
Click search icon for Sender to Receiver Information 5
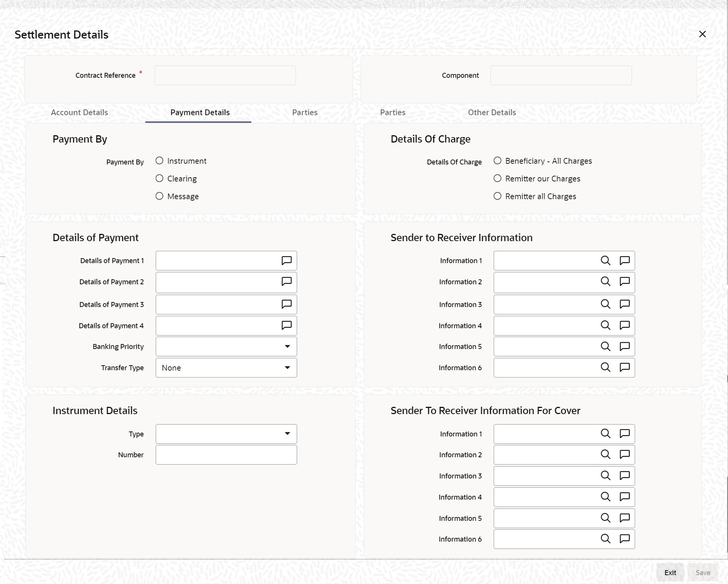click(x=605, y=346)
